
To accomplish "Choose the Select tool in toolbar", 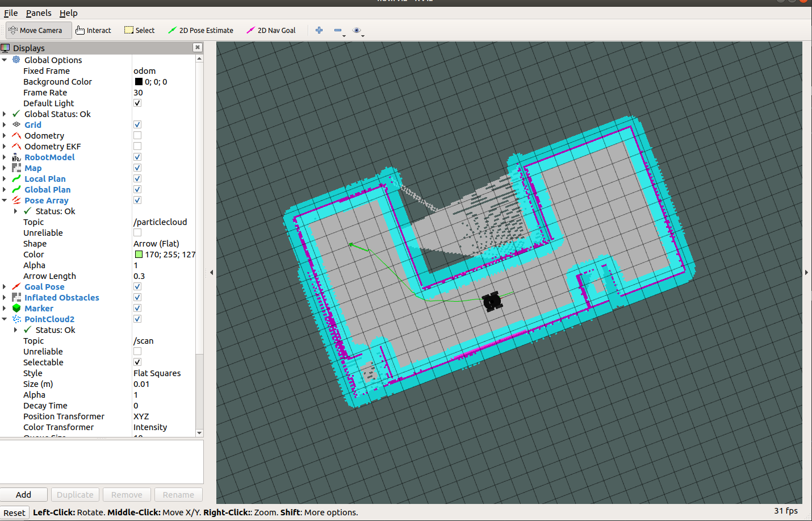I will 140,30.
